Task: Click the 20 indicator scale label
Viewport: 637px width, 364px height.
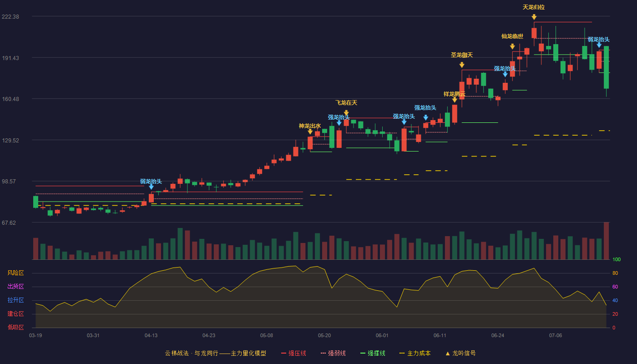Action: point(615,314)
